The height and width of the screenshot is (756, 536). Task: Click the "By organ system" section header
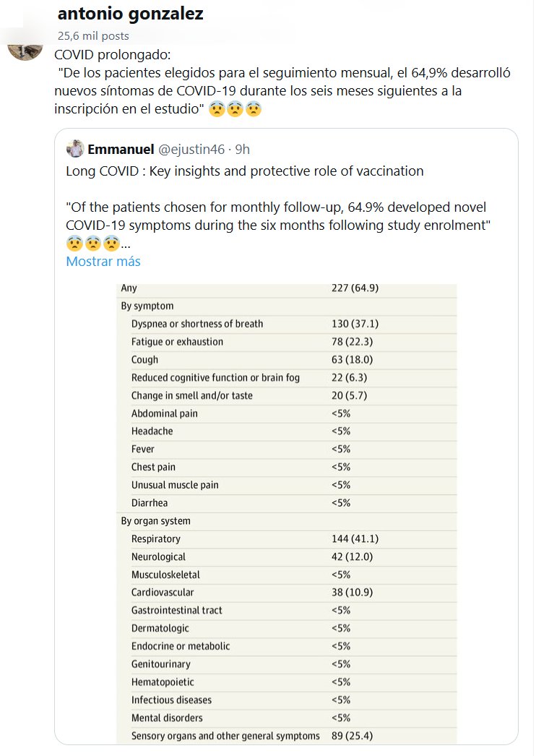click(x=156, y=521)
